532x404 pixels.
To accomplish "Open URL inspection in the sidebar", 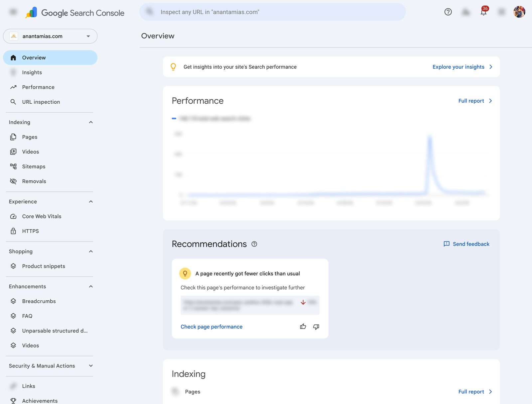I will click(50, 102).
